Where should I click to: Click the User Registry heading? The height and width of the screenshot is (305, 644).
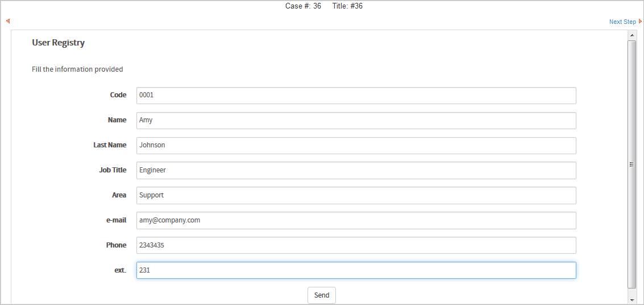[59, 42]
